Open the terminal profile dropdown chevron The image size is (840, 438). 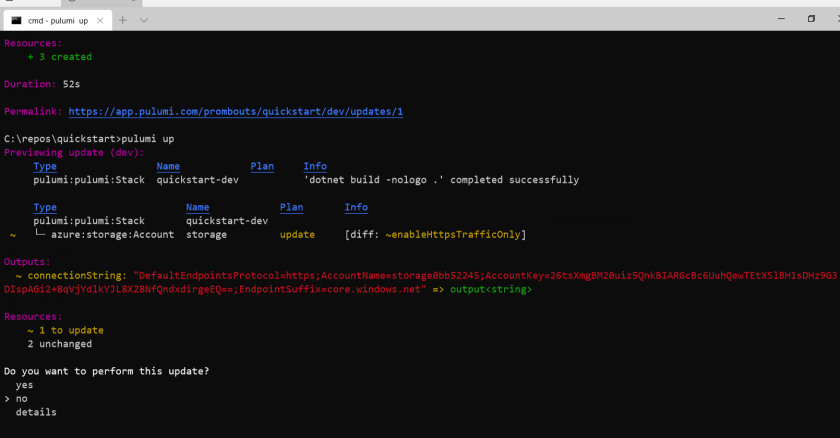tap(144, 20)
